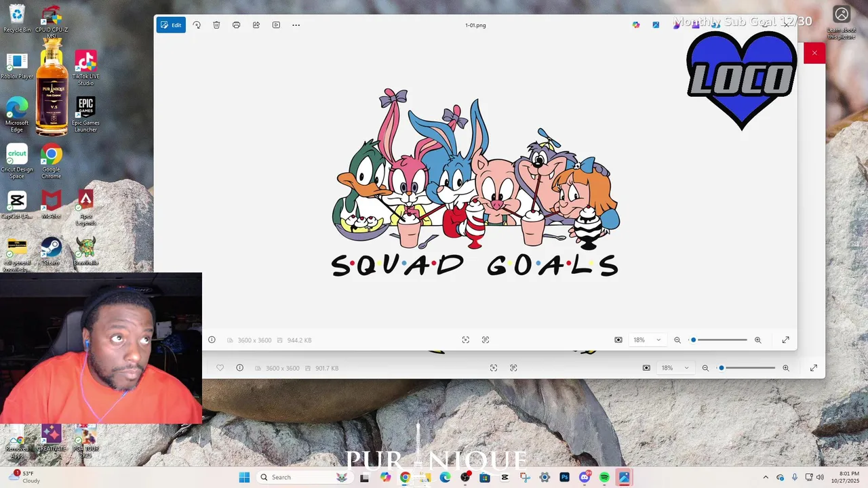Open Brawlhalla desktop shortcut
The image size is (868, 488).
[x=85, y=249]
